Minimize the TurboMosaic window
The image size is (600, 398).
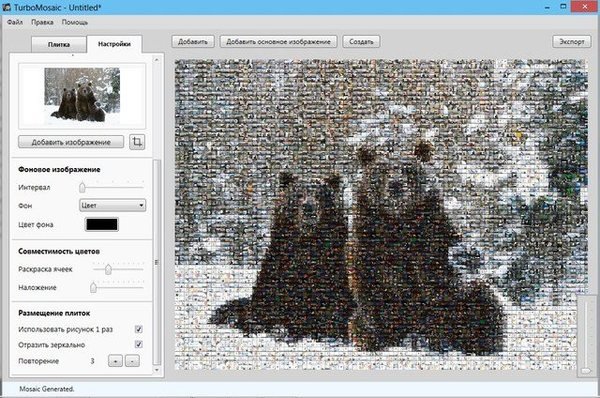[x=548, y=7]
